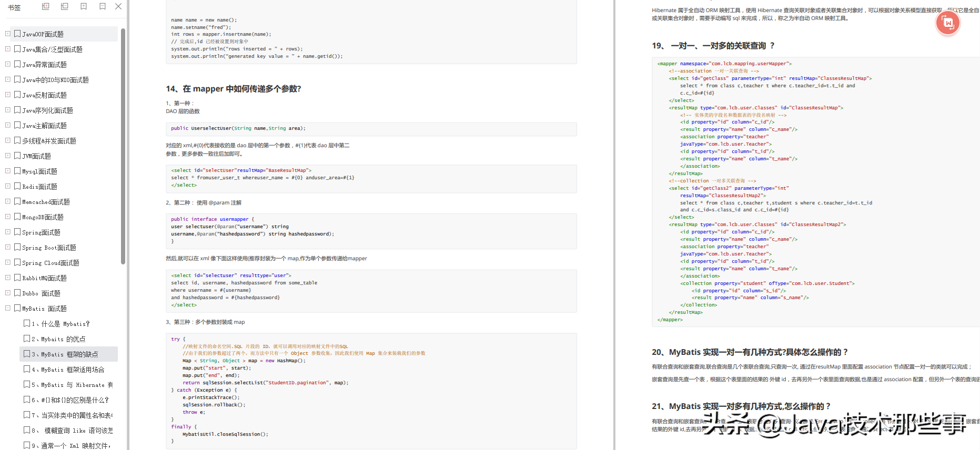This screenshot has width=980, height=450.
Task: Click bookmark icon beside Java中的IO与NIO面试题
Action: (x=17, y=79)
